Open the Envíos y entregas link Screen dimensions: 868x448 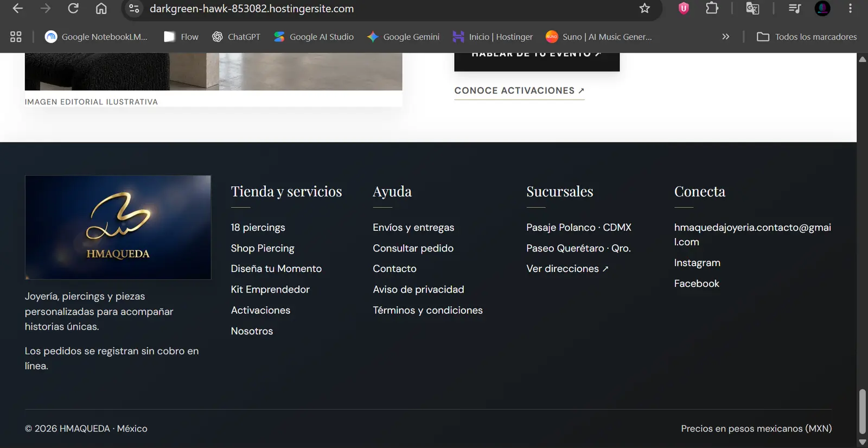(x=413, y=228)
